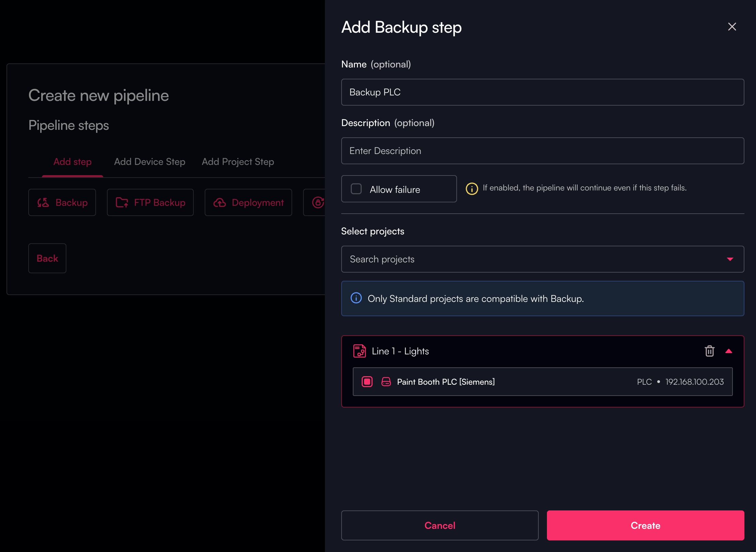This screenshot has height=552, width=756.
Task: Click the trash icon for Line 1 - Lights
Action: pos(709,351)
